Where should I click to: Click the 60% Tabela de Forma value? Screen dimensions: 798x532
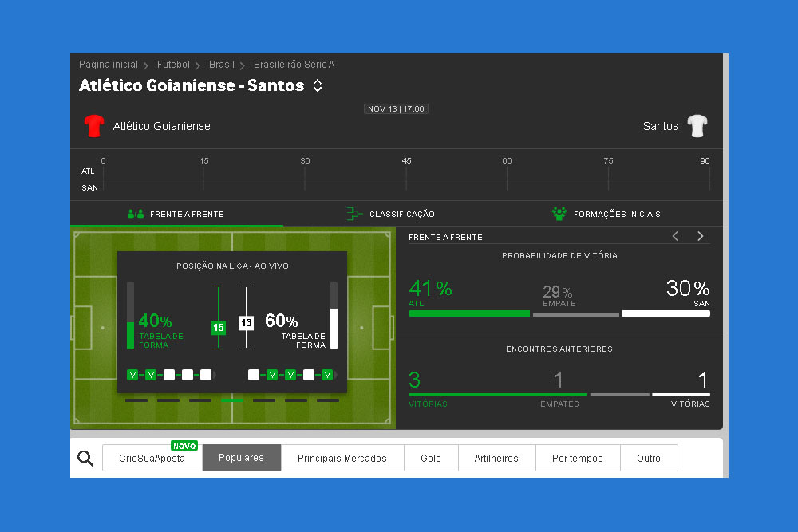pos(282,321)
